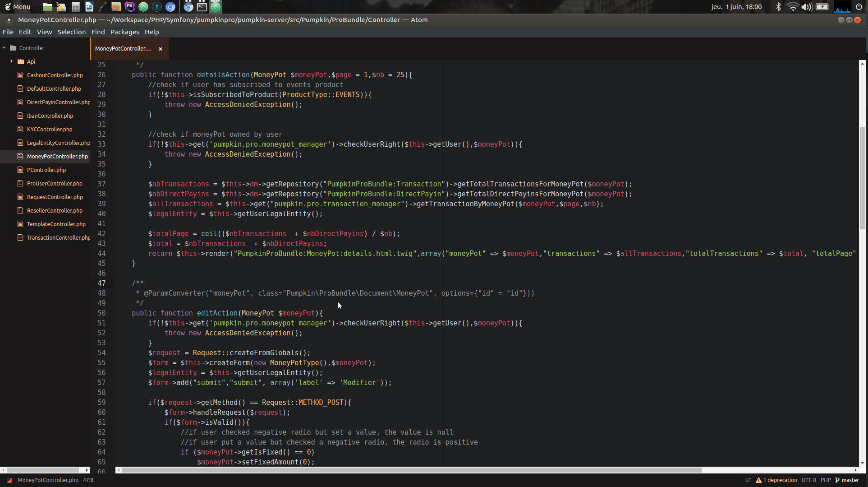Open the power/session menu icon
Viewport: 868px width, 487px height.
tap(859, 7)
